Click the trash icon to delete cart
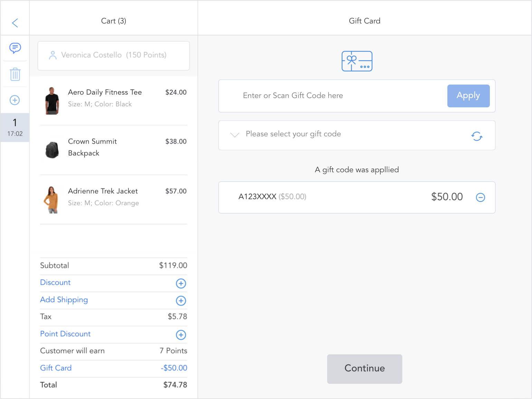532x399 pixels. 15,74
